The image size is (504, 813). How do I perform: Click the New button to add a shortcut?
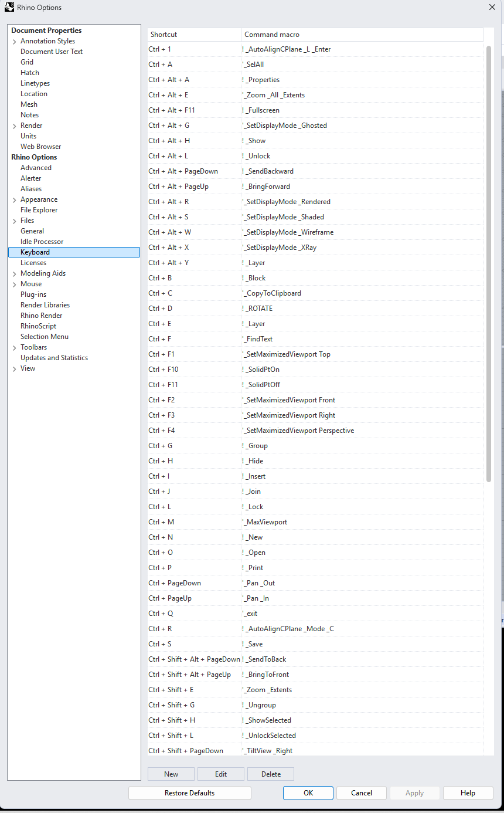[x=171, y=774]
